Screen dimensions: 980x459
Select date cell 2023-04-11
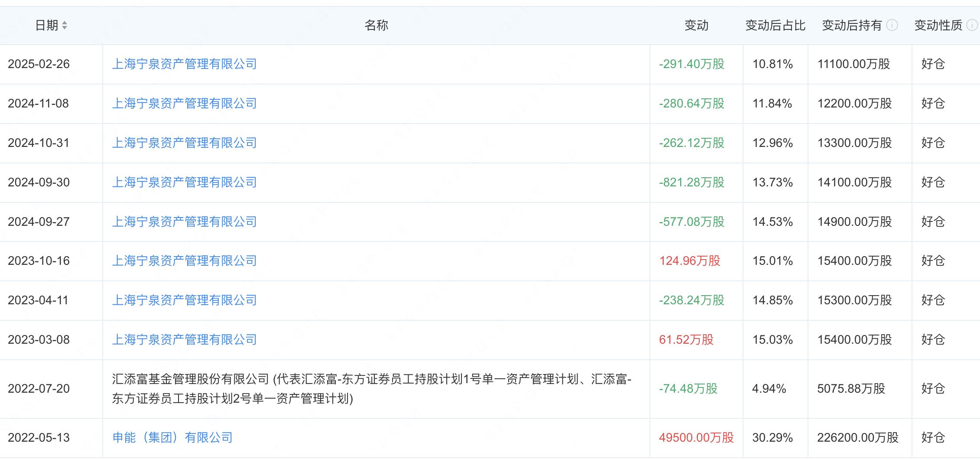click(x=39, y=300)
